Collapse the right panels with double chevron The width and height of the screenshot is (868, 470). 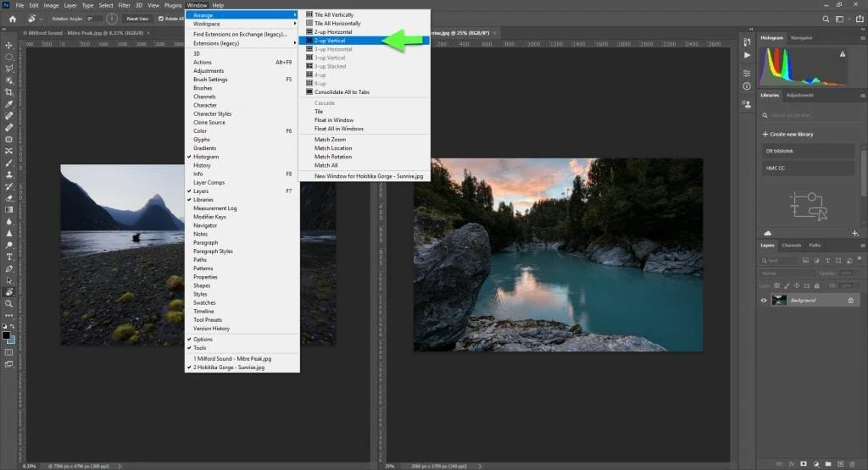tap(862, 29)
